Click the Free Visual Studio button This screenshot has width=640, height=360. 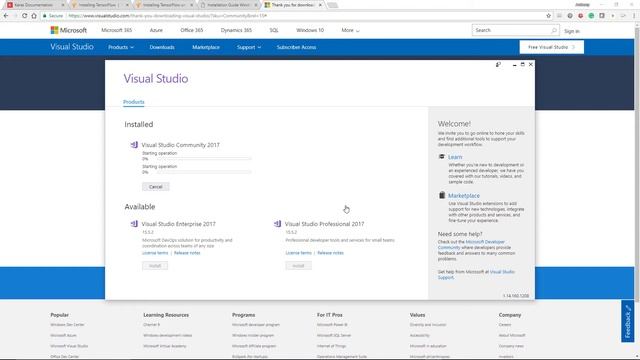point(551,47)
